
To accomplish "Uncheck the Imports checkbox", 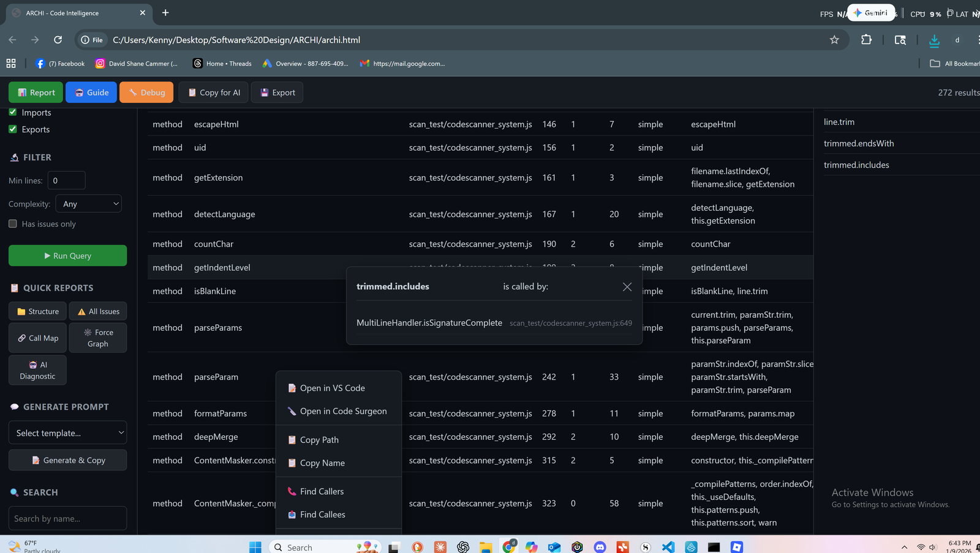I will (13, 112).
